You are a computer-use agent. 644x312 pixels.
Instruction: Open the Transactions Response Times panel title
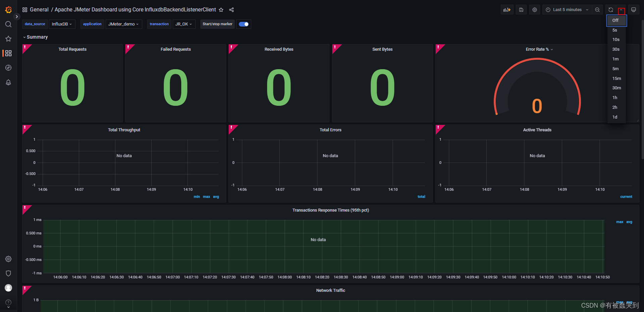[x=331, y=210]
